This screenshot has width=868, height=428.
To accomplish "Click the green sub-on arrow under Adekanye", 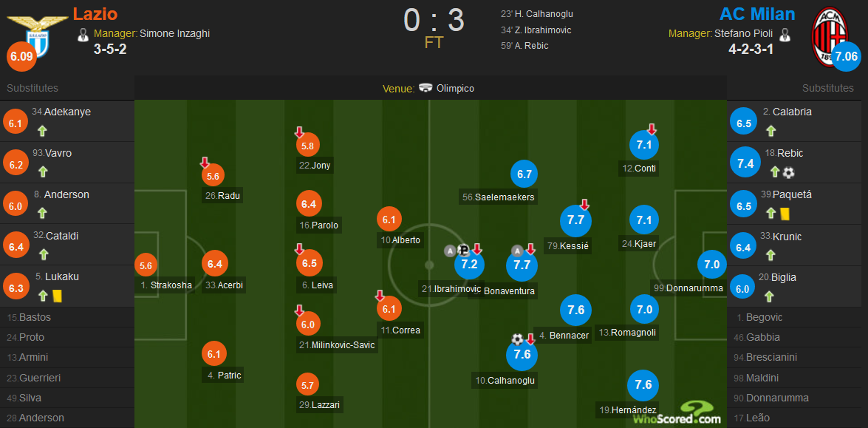I will [43, 132].
